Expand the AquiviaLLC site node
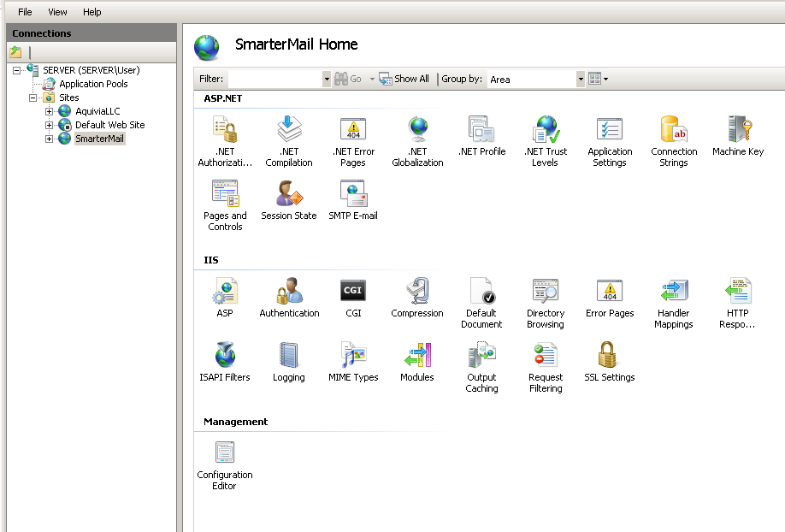Screen dimensions: 785x532 pyautogui.click(x=50, y=111)
